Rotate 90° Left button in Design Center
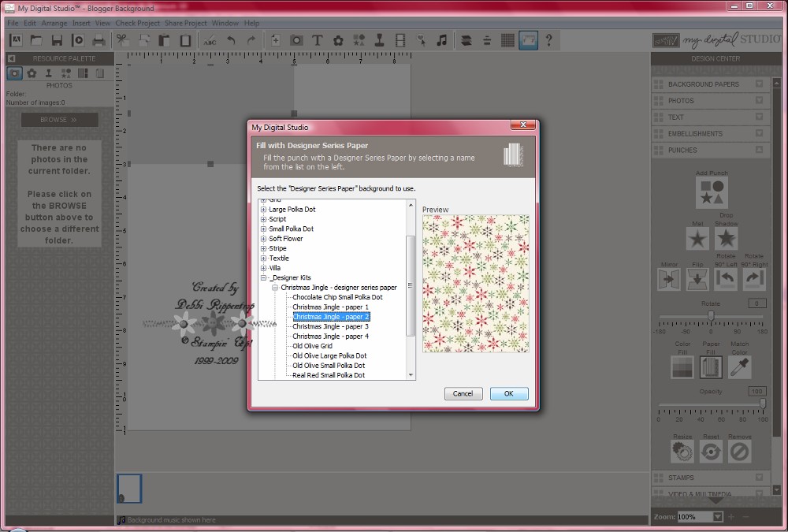Screen dimensions: 788x532 tap(726, 279)
